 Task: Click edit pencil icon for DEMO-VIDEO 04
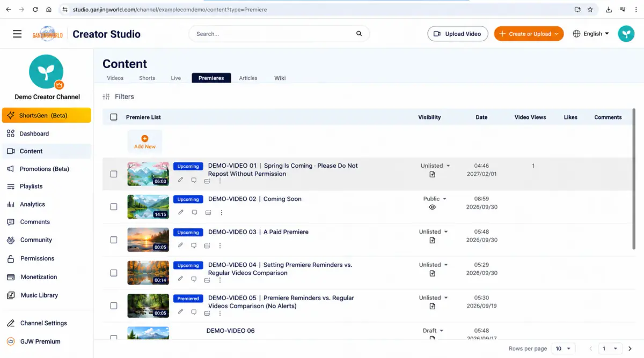(x=181, y=279)
